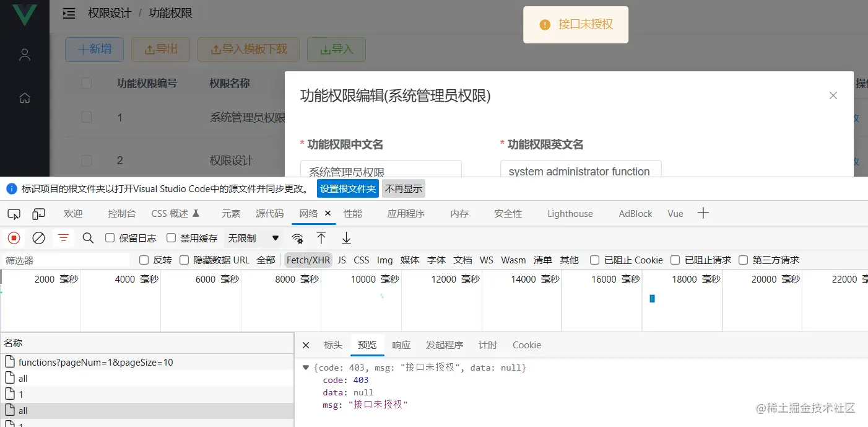The width and height of the screenshot is (868, 427).
Task: Enable the 禁用缓存 checkbox
Action: (171, 238)
